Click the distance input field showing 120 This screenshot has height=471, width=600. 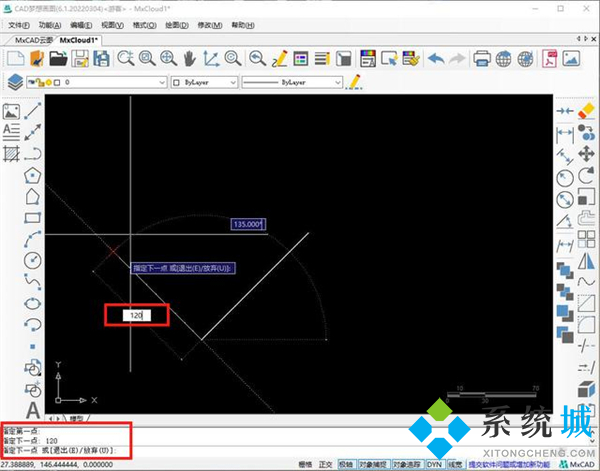point(138,316)
